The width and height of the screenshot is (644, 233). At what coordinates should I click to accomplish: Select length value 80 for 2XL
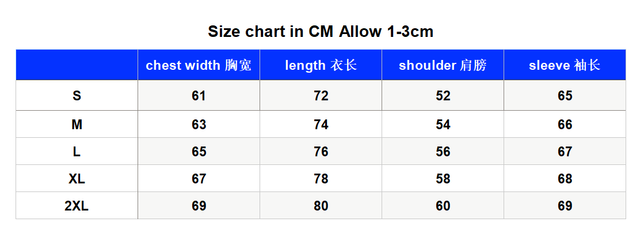click(x=321, y=205)
